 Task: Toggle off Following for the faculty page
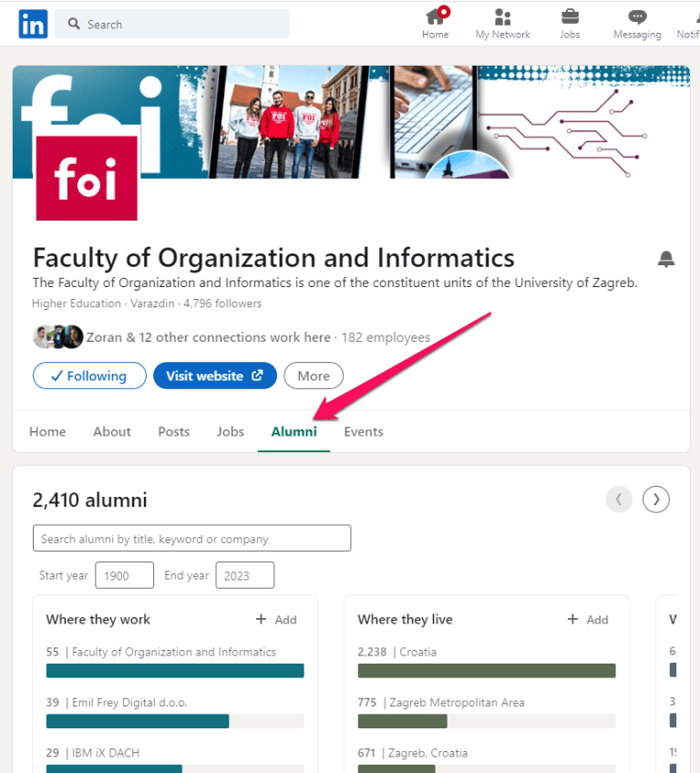[89, 376]
